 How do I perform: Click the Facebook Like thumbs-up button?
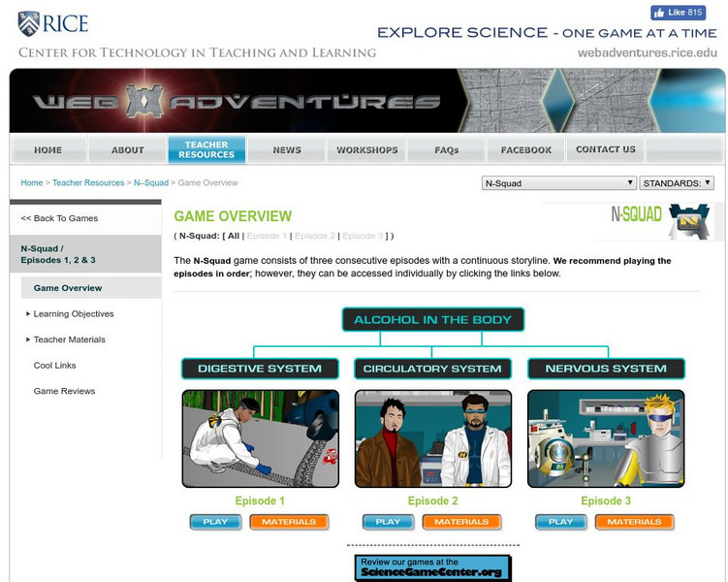pyautogui.click(x=678, y=13)
